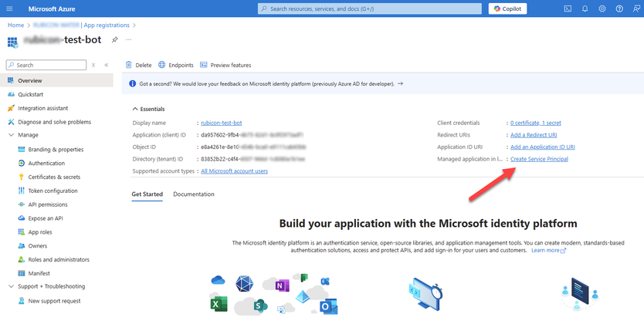Screen dimensions: 644x321
Task: Click the Endpoints globe icon
Action: coord(162,65)
